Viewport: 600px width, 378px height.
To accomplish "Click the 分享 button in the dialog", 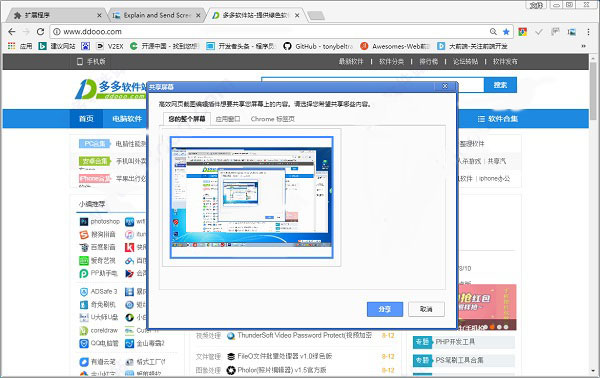I will coord(385,309).
